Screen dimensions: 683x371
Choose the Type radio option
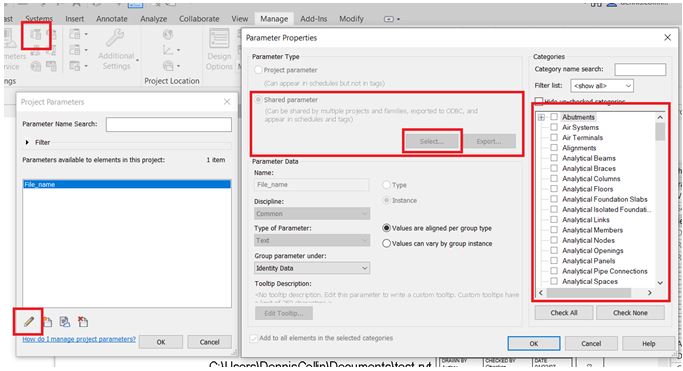click(x=386, y=185)
